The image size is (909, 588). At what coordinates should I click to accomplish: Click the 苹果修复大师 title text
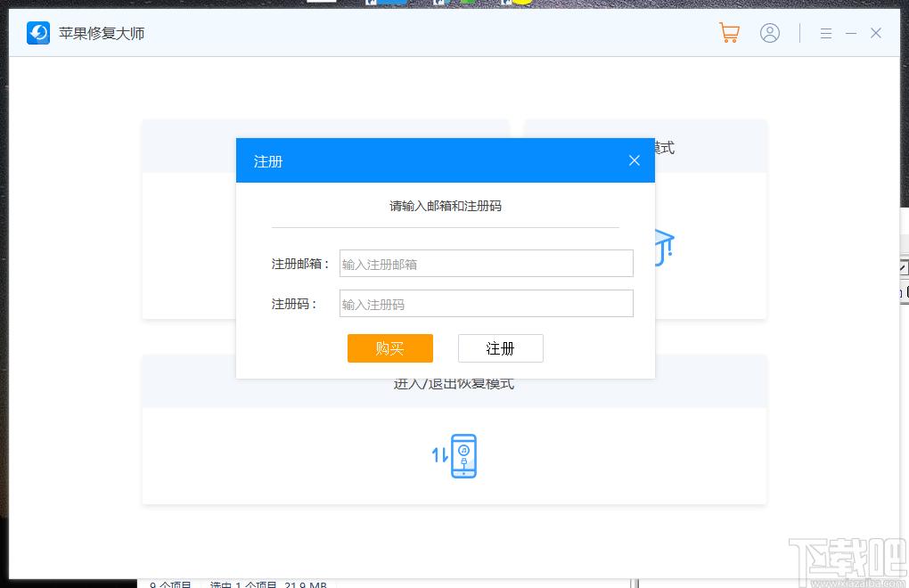pyautogui.click(x=102, y=34)
